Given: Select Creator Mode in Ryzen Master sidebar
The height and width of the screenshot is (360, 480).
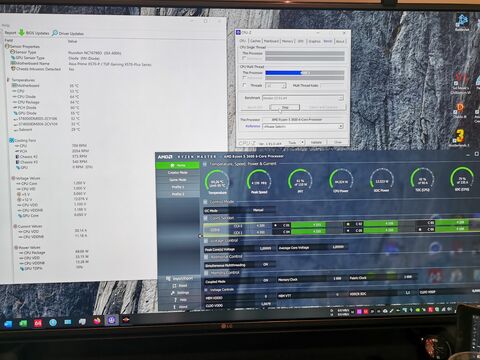Looking at the screenshot, I should point(177,173).
